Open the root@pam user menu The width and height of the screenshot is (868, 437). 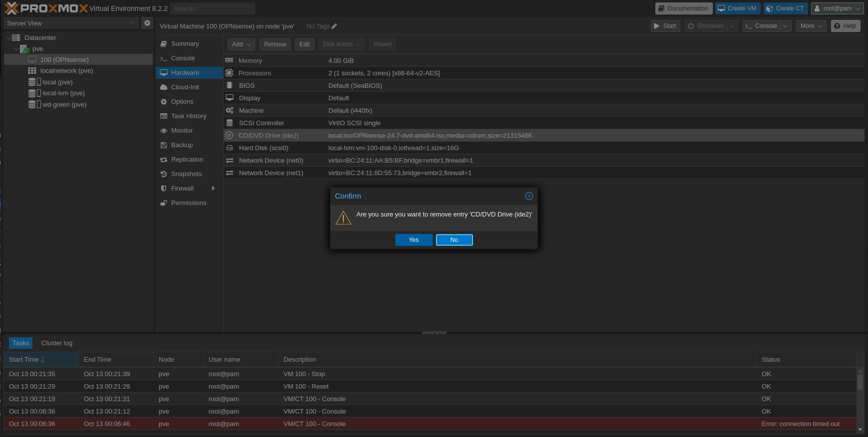(838, 8)
